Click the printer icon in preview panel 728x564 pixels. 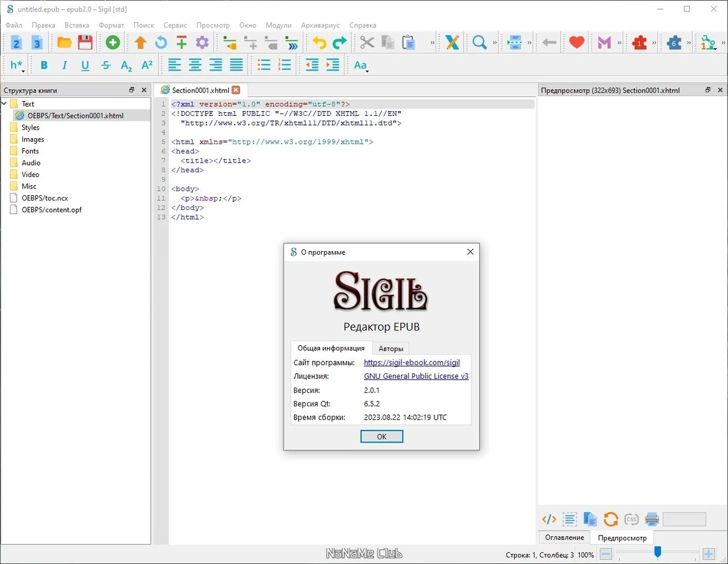652,519
